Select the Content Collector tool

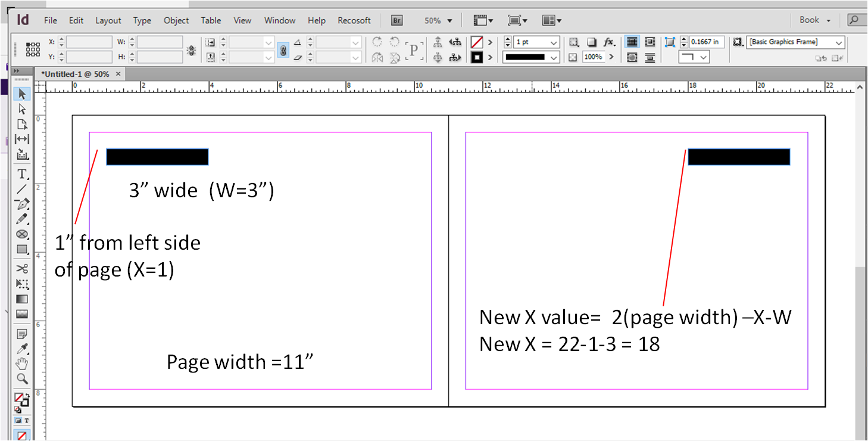[22, 154]
